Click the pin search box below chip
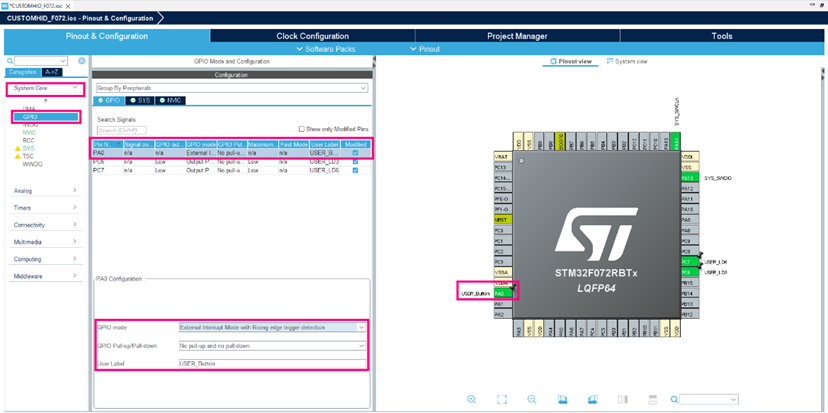 click(x=709, y=399)
